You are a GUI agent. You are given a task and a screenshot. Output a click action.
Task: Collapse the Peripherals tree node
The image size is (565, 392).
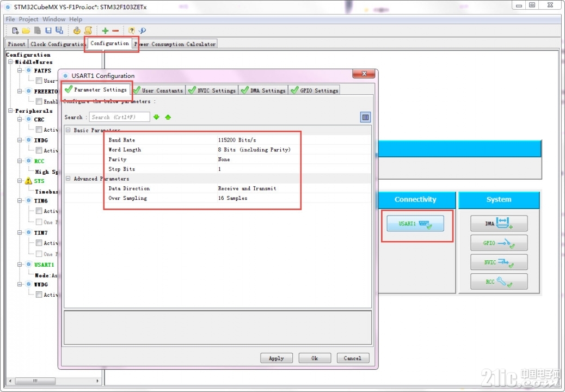[11, 111]
